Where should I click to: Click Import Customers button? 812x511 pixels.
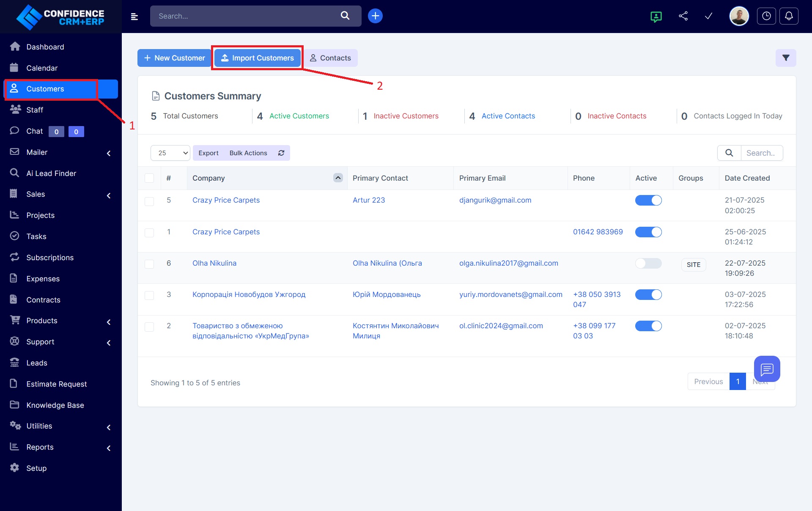tap(258, 58)
